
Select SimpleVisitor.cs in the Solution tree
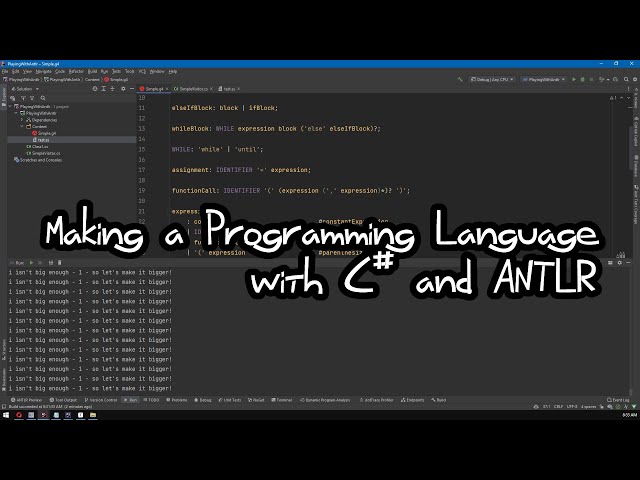tap(43, 153)
